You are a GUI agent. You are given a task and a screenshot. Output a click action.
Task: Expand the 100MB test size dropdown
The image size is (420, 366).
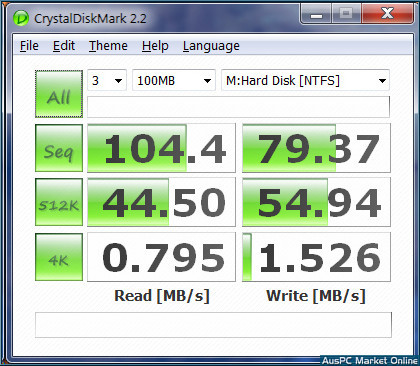(x=174, y=80)
